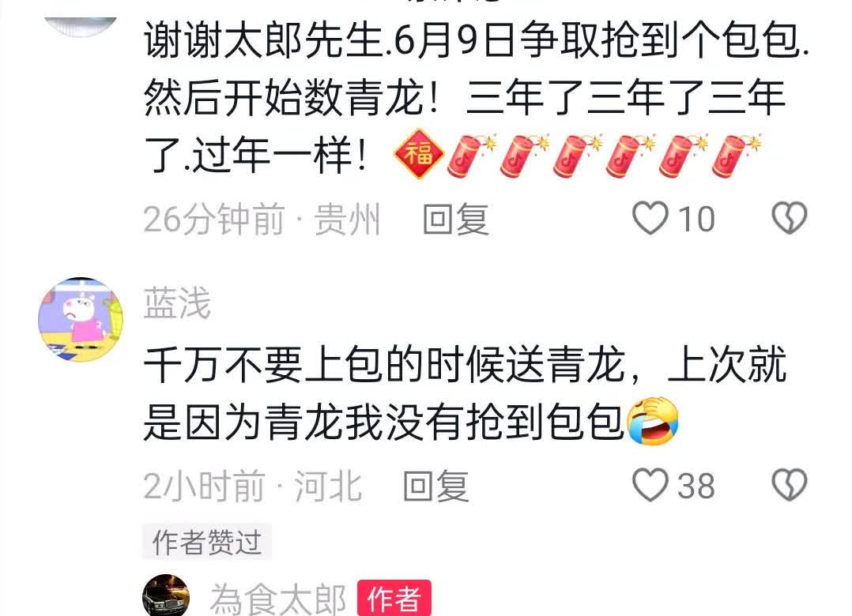Image resolution: width=852 pixels, height=616 pixels.
Task: Select the comment text starting 谢谢太郎先生
Action: (x=476, y=98)
